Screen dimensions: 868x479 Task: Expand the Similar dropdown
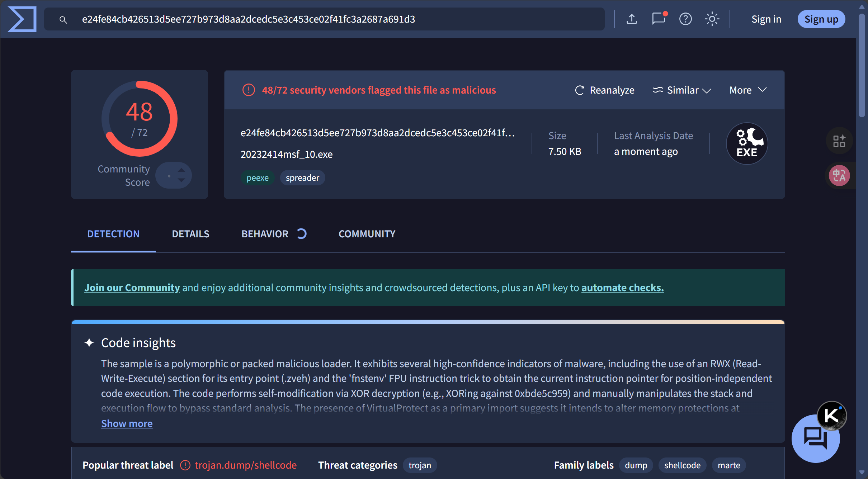coord(681,90)
